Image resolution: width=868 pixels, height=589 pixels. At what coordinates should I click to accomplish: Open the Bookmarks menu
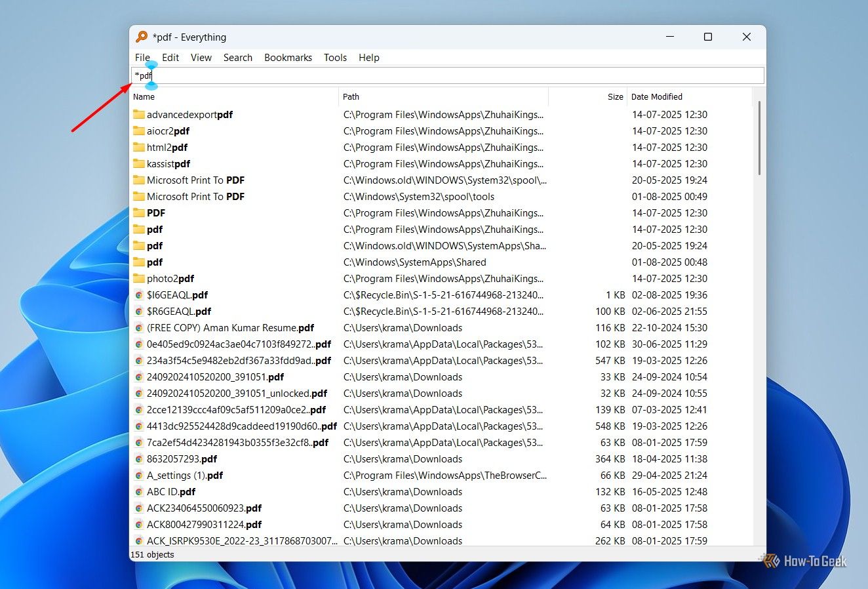288,58
